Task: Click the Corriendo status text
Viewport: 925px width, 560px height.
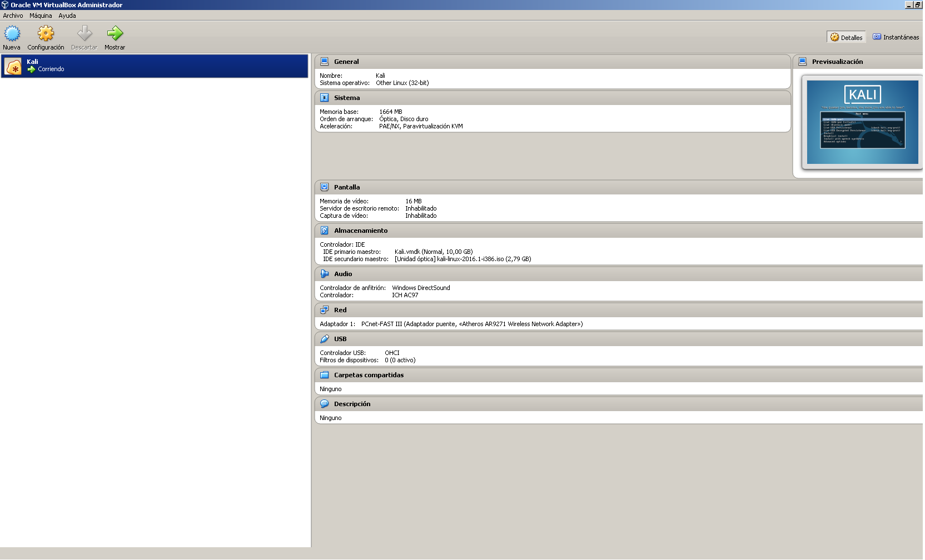Action: [x=51, y=69]
